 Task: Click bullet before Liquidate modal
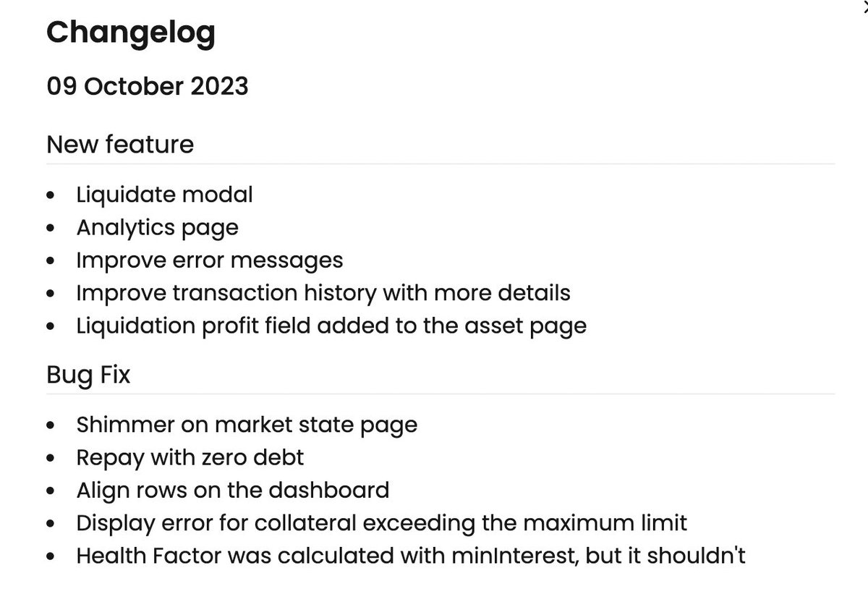(x=50, y=196)
